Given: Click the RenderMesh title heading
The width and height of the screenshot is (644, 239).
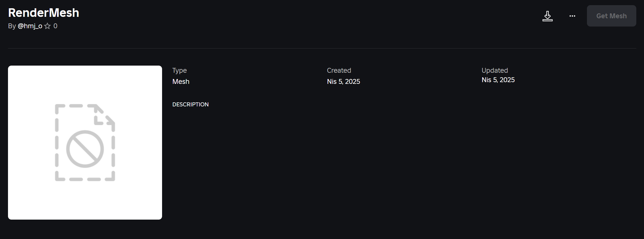Looking at the screenshot, I should (44, 13).
